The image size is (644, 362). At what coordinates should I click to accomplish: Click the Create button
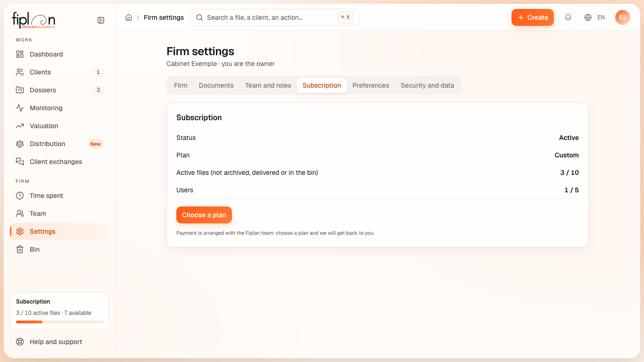533,17
